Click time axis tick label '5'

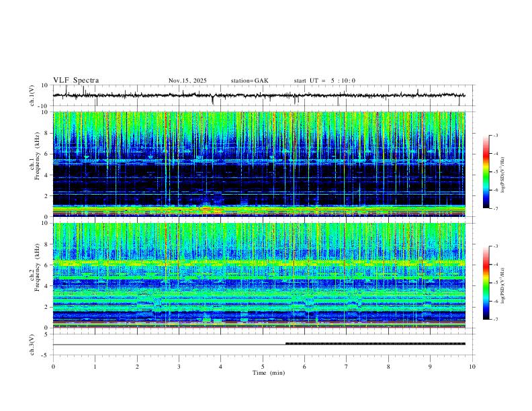tap(263, 367)
